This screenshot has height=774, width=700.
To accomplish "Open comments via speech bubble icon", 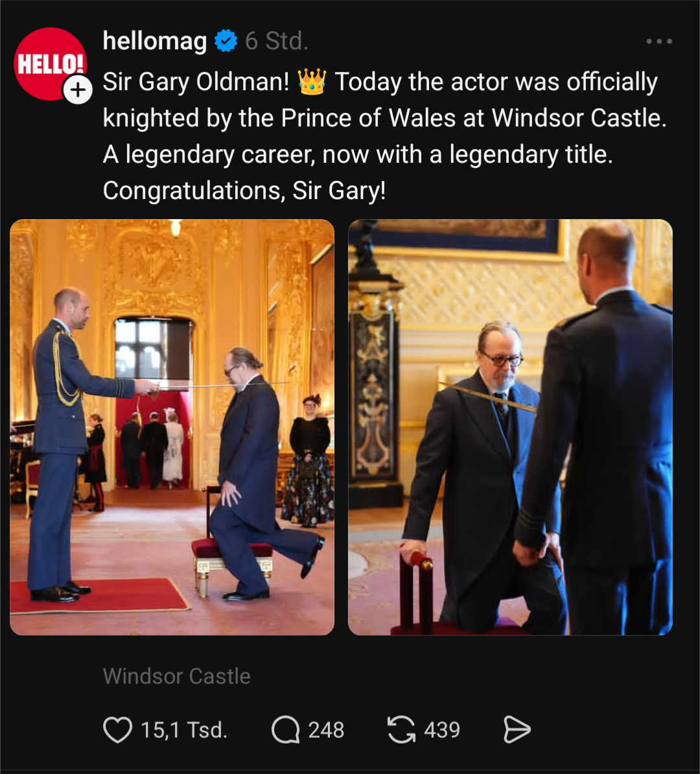I will [285, 729].
